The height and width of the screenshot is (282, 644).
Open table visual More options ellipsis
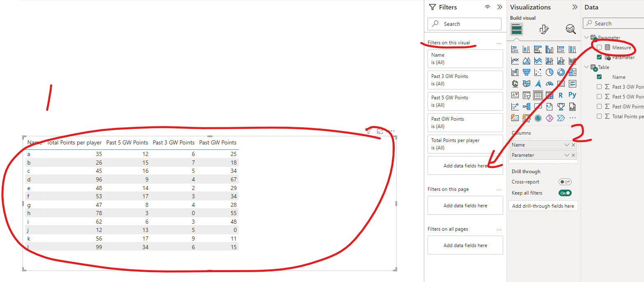(391, 131)
